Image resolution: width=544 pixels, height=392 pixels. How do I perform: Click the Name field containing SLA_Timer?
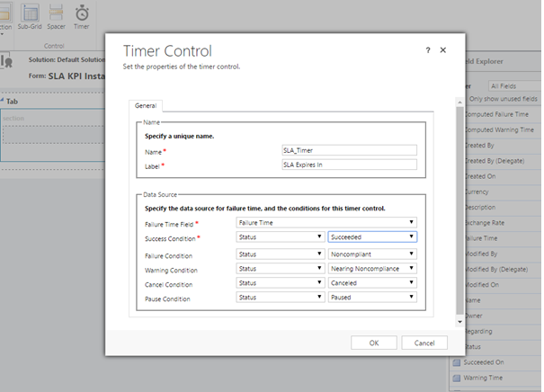[349, 151]
